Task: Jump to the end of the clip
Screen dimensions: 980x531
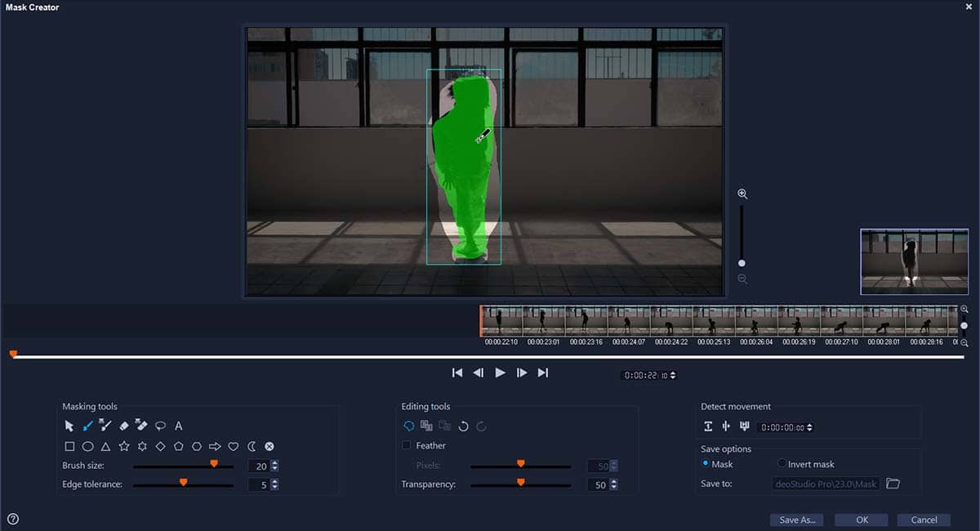Action: (542, 373)
